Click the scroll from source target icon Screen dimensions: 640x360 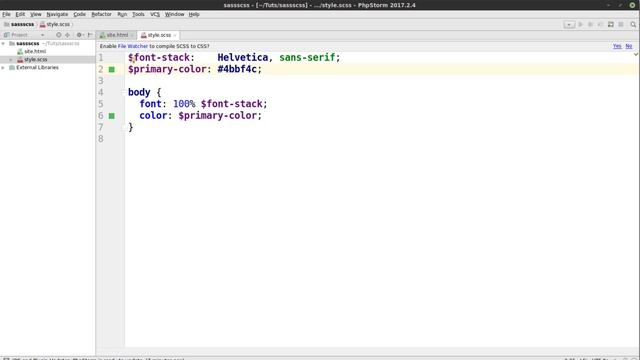click(58, 35)
